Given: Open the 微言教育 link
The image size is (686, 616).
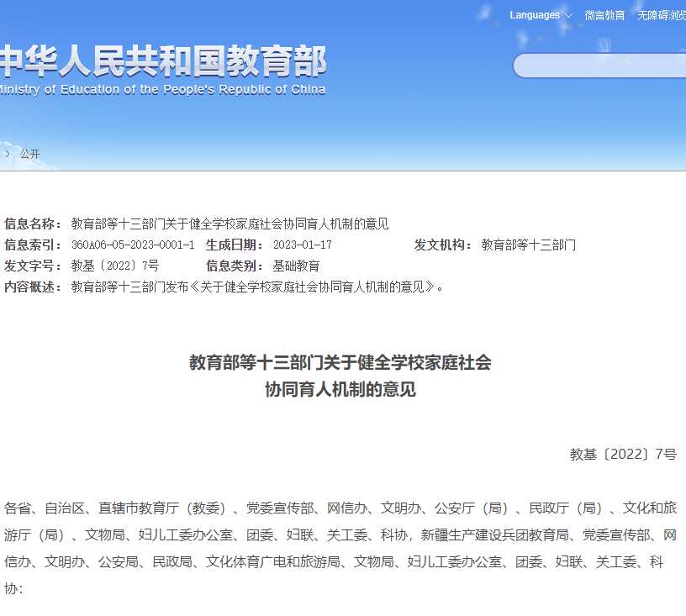Looking at the screenshot, I should click(604, 15).
